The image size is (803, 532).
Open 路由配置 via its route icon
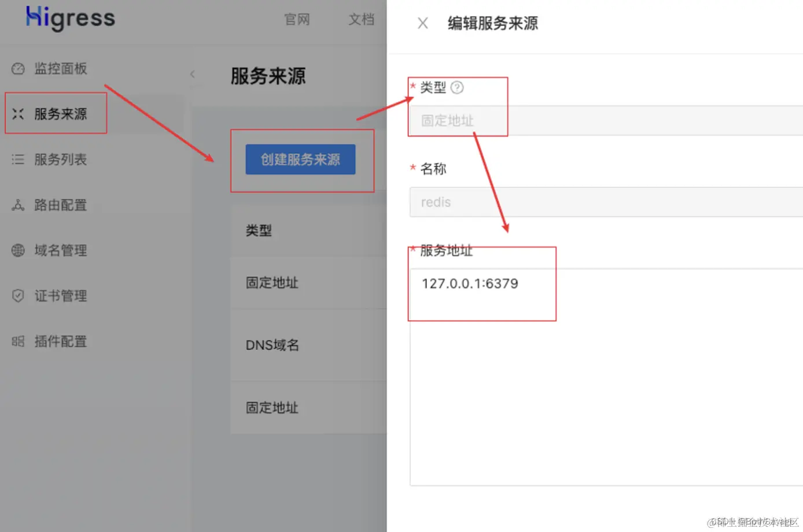[17, 205]
